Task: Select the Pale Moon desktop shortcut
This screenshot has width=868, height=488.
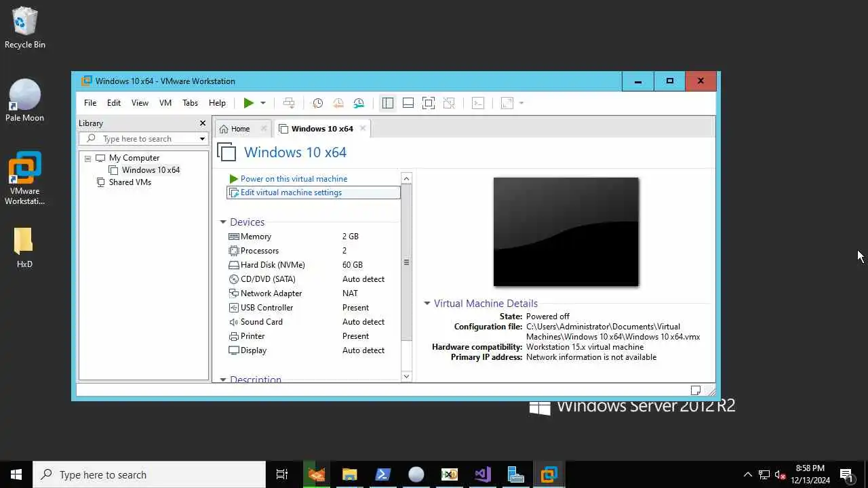Action: [x=24, y=100]
